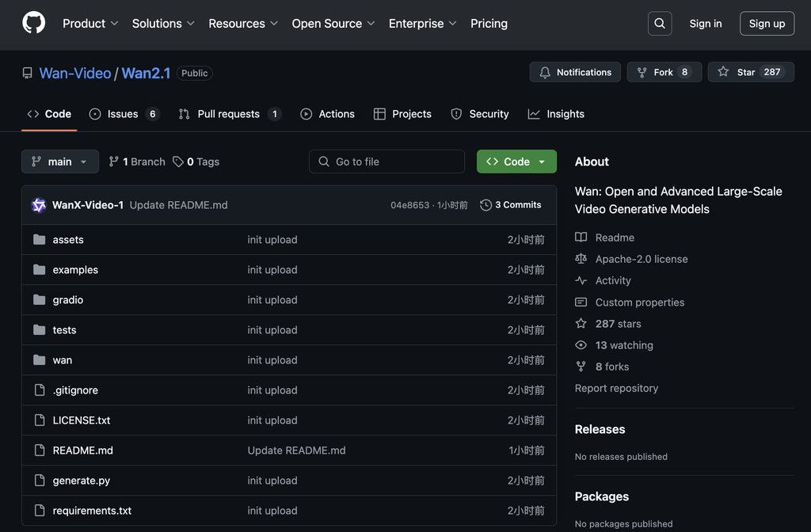This screenshot has width=811, height=532.
Task: Click the Activity pulse icon
Action: 581,280
